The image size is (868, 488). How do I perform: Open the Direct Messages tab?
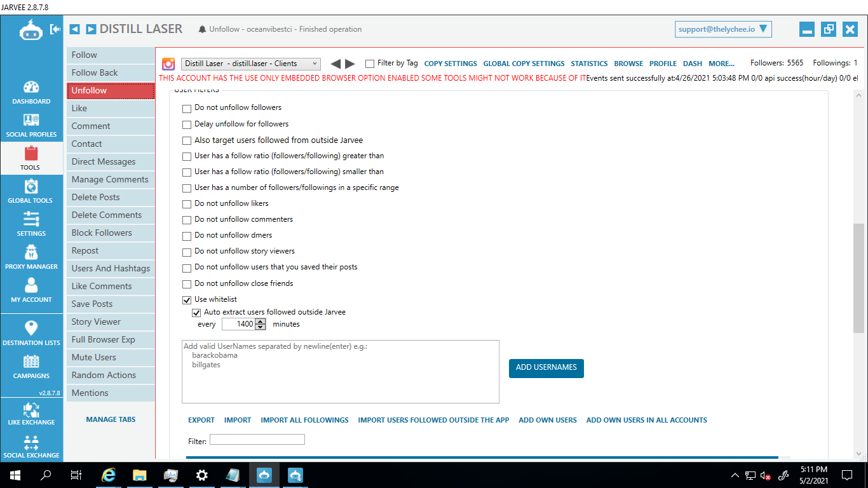(111, 161)
